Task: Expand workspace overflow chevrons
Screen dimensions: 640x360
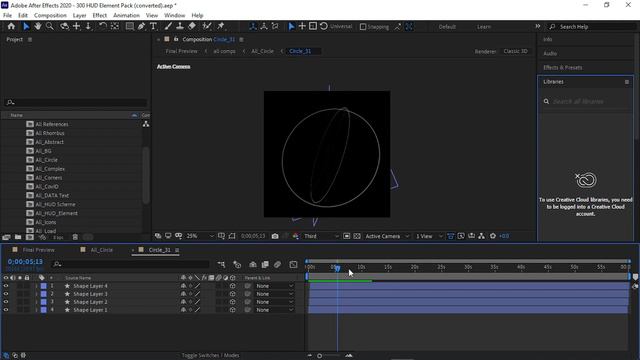Action: 538,26
